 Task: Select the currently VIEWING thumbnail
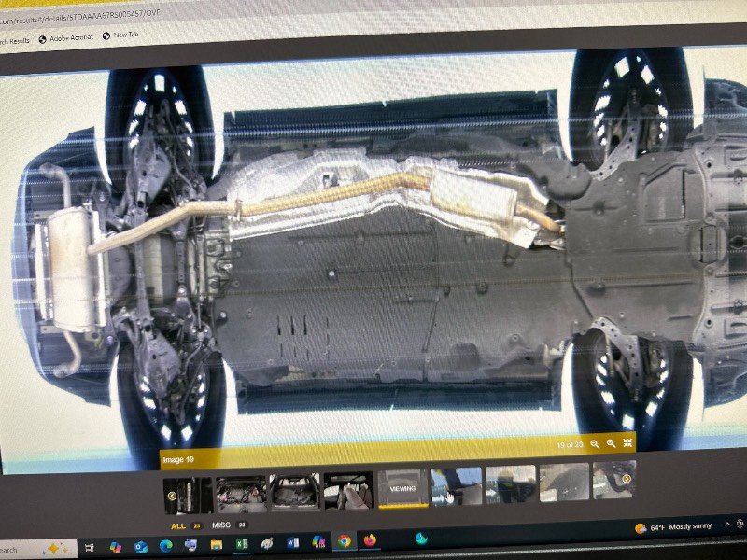pyautogui.click(x=402, y=488)
